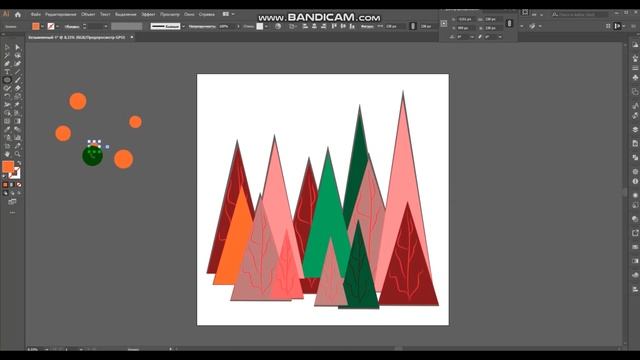Screen dimensions: 640x360
Task: Swap fill and stroke colors arrow
Action: (19, 163)
